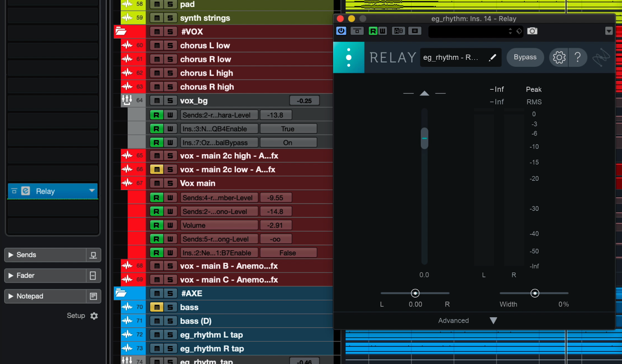622x364 pixels.
Task: Open Relay insert slot dropdown arrow
Action: click(x=92, y=190)
